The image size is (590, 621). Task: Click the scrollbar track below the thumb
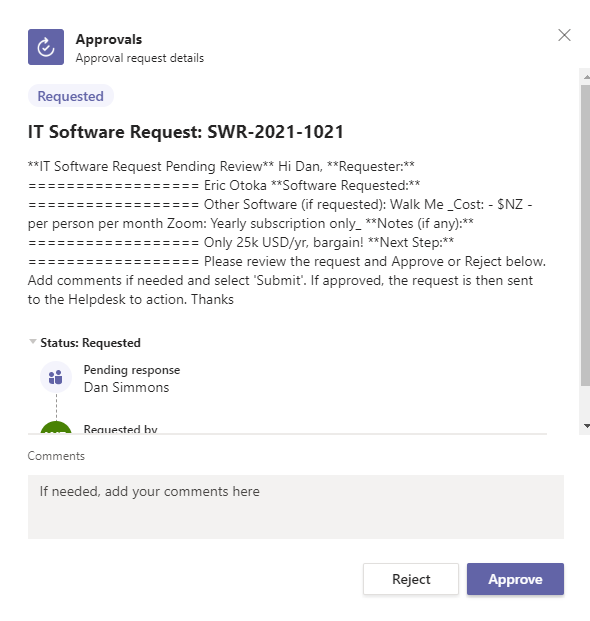tap(585, 403)
